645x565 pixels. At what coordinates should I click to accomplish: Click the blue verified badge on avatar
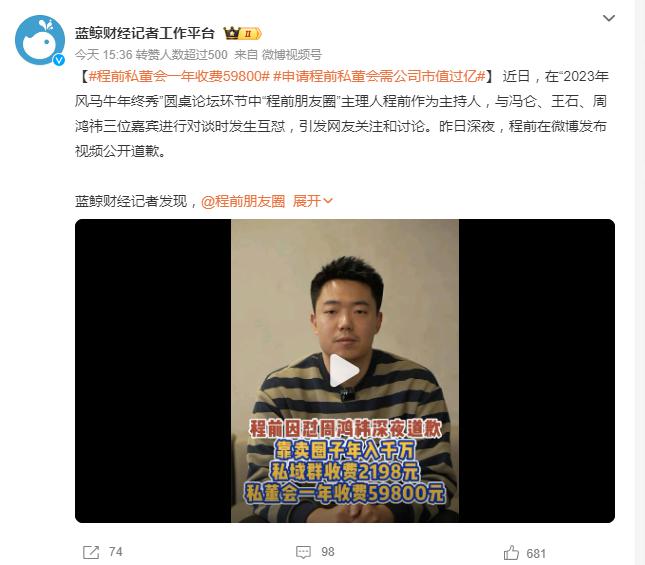point(59,60)
